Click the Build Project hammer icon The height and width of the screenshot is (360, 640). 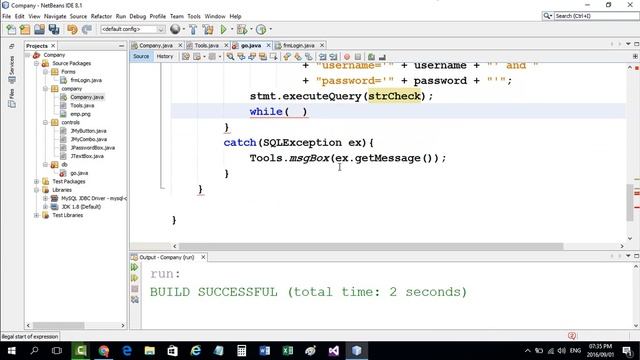(x=193, y=29)
